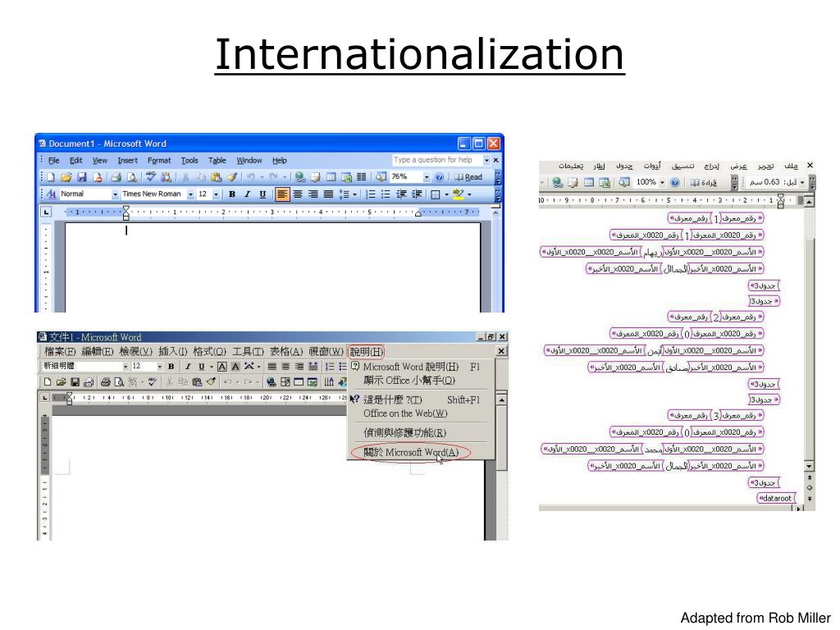Click the Paste icon in English Word
Viewport: 840px width, 630px height.
pos(217,177)
